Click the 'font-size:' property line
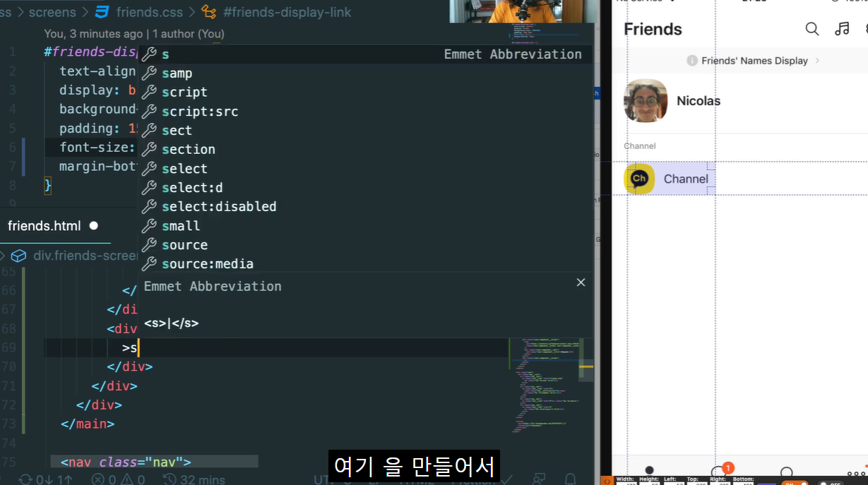The width and height of the screenshot is (868, 485). point(97,148)
